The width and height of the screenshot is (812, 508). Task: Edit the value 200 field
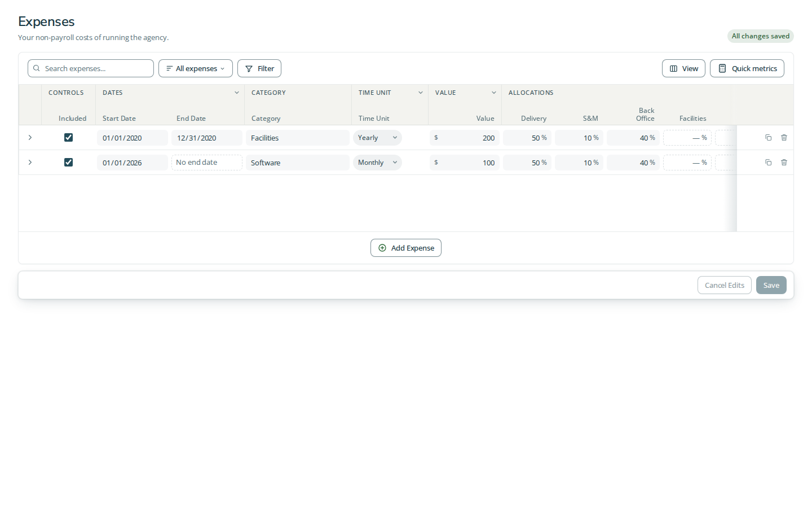tap(465, 138)
